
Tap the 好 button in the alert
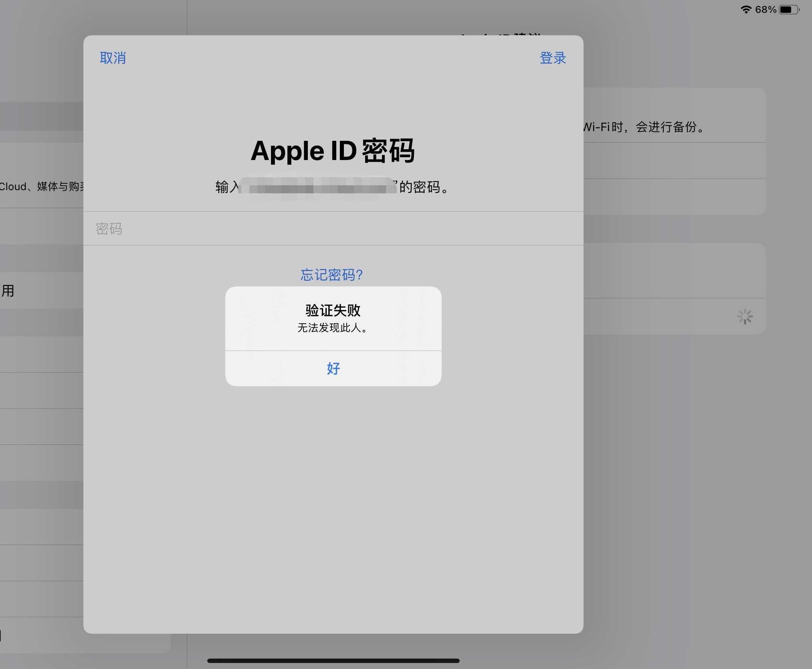[333, 368]
